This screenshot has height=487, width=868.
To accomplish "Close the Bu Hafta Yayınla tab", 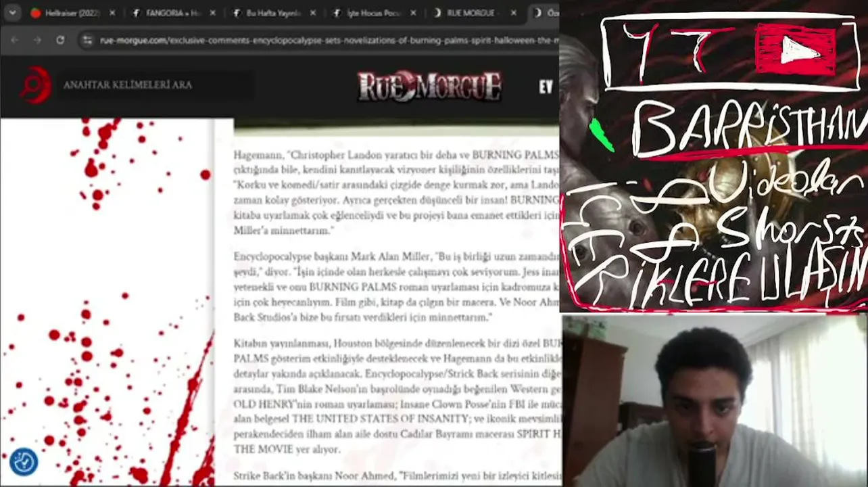I will (313, 13).
